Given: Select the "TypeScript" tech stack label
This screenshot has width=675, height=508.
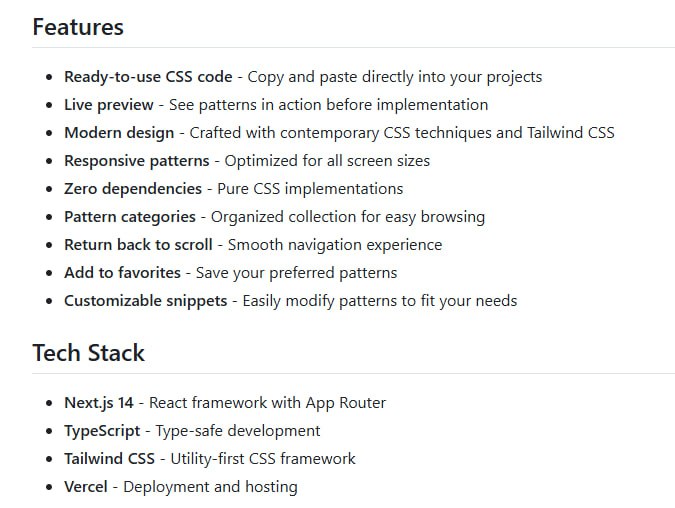Looking at the screenshot, I should tap(103, 431).
